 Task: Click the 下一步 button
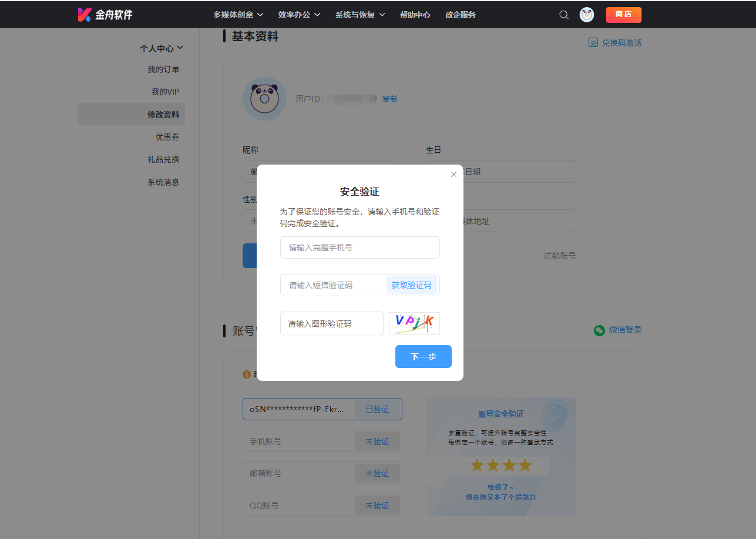[x=423, y=356]
